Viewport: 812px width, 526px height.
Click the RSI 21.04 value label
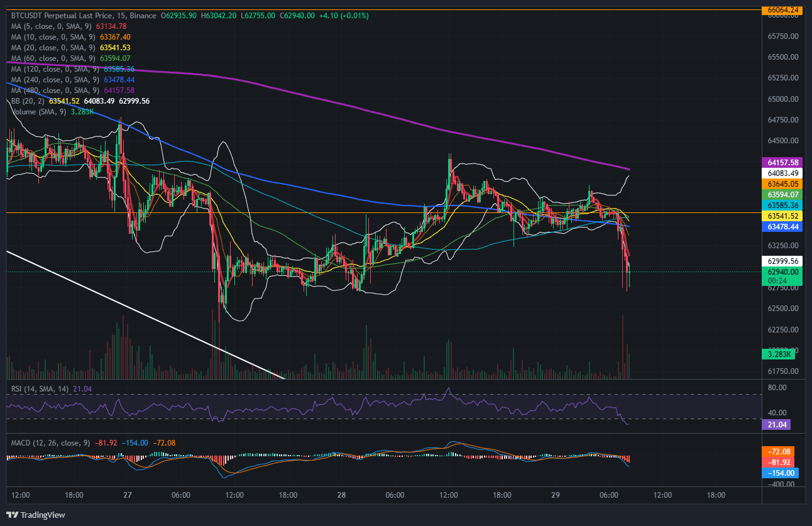pyautogui.click(x=775, y=425)
